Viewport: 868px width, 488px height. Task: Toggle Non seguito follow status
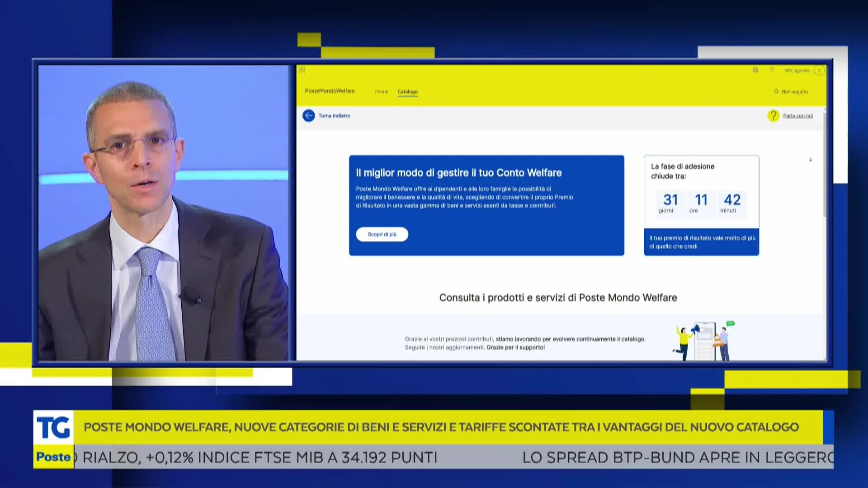point(794,92)
